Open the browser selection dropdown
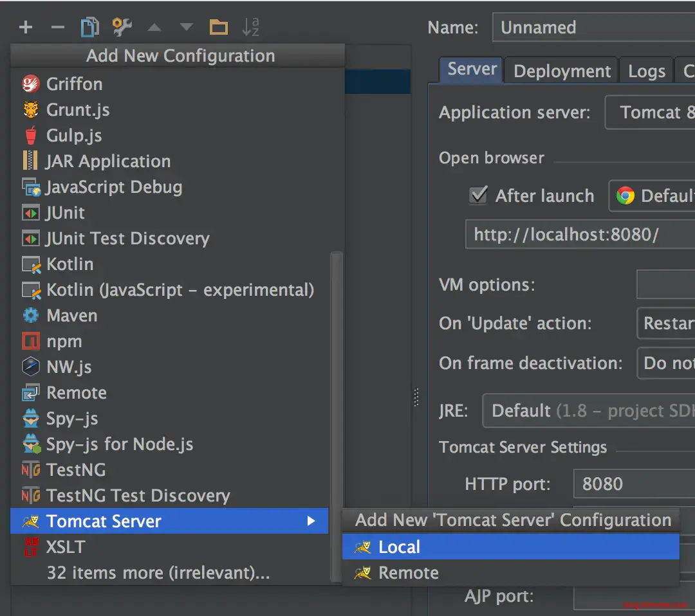The image size is (695, 616). click(x=651, y=195)
